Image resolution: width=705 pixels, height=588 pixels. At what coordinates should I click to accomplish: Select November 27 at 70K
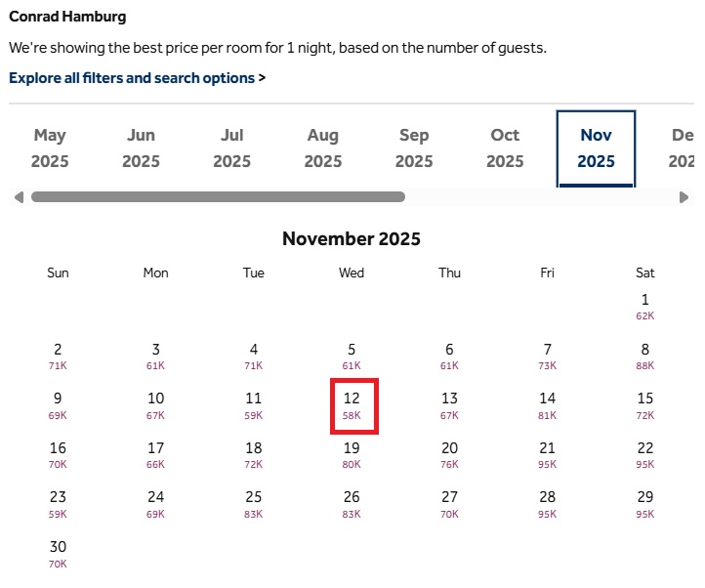point(450,503)
